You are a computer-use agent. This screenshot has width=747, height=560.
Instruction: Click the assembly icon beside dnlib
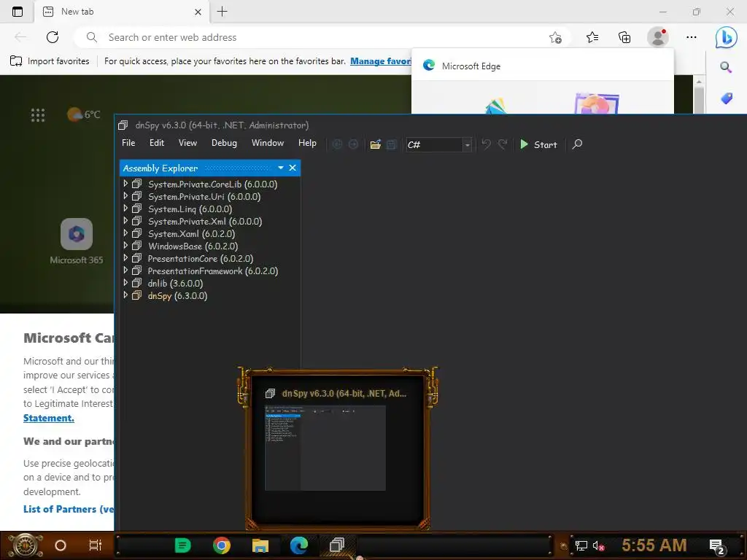coord(136,283)
